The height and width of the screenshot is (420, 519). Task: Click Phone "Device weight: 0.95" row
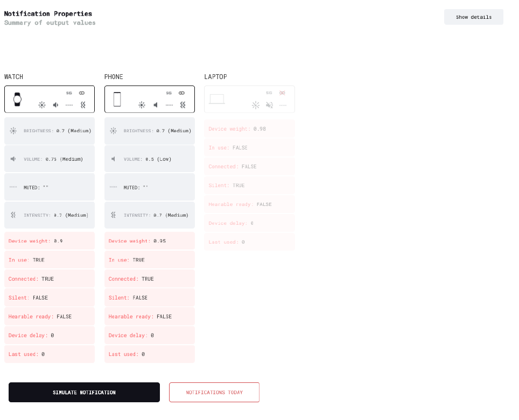coord(150,241)
